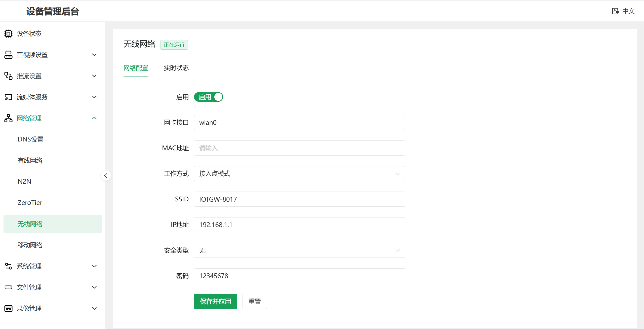Expand the 系统管理 menu chevron
Screen dimensions: 644x329
(x=94, y=266)
